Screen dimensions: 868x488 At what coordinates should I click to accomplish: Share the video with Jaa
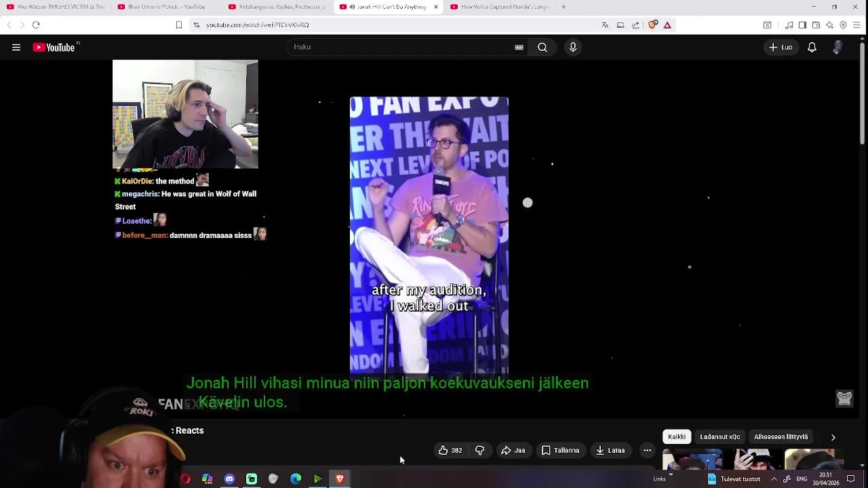[x=513, y=450]
